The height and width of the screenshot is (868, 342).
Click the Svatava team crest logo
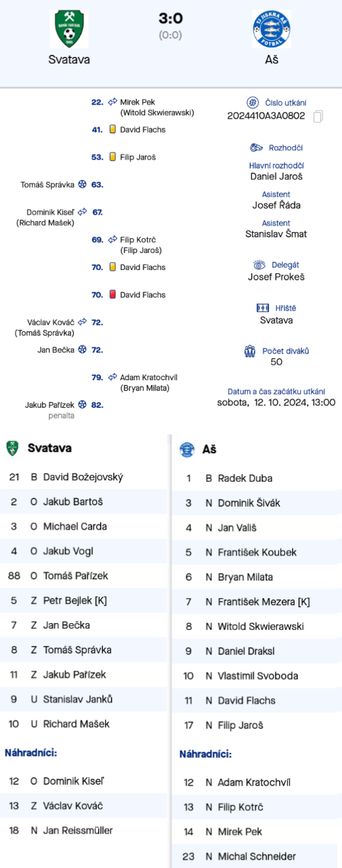click(x=69, y=29)
